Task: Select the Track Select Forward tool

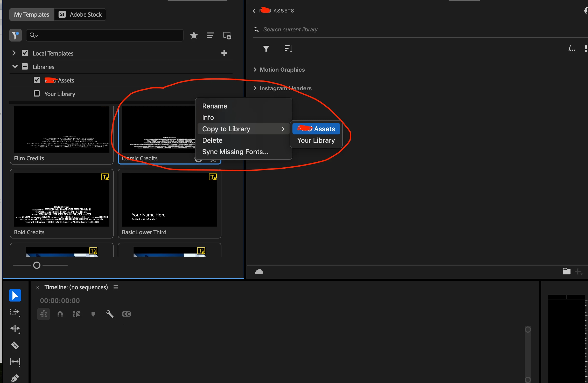Action: pyautogui.click(x=15, y=312)
